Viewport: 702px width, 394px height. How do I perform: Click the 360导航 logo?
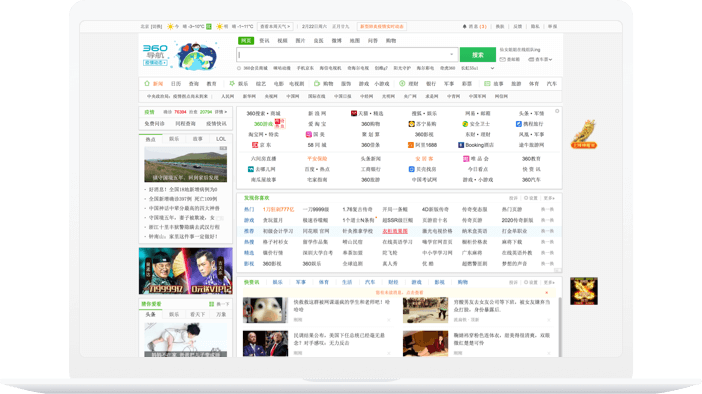155,51
